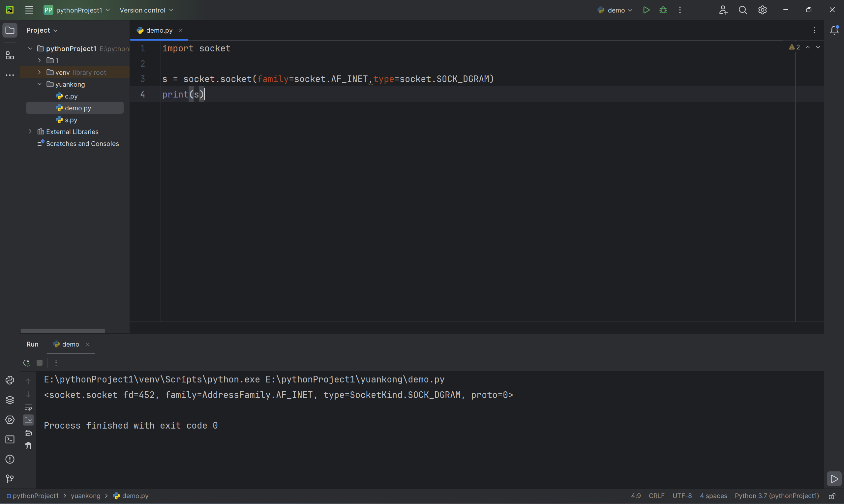Open the Terminal tool window
This screenshot has height=504, width=844.
(10, 439)
